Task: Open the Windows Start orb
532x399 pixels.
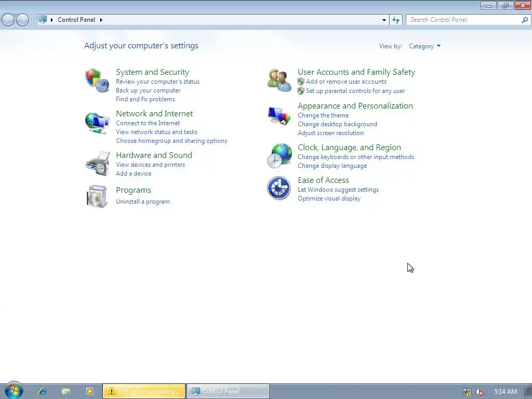Action: 14,391
